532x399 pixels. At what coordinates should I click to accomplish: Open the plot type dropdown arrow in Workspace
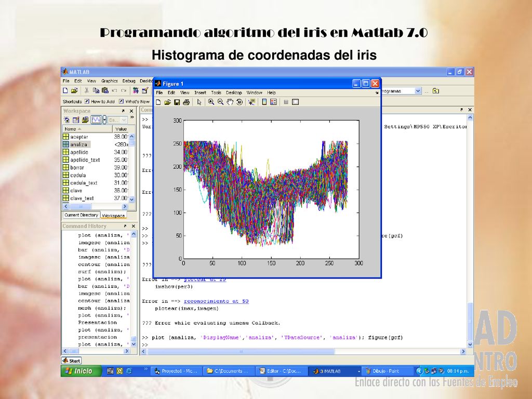click(x=104, y=120)
